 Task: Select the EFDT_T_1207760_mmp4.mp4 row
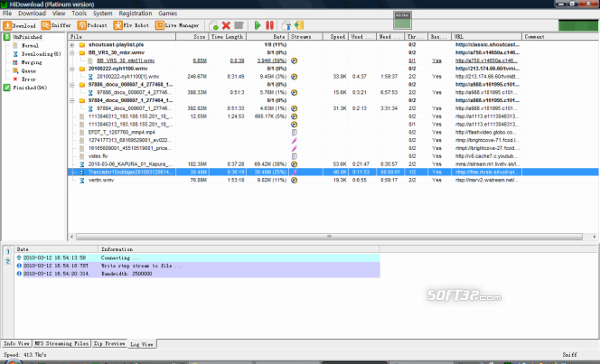click(333, 132)
